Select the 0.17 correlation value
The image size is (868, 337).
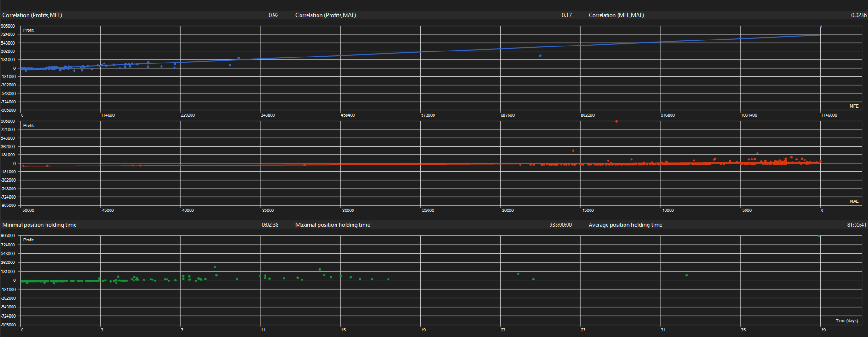[567, 15]
